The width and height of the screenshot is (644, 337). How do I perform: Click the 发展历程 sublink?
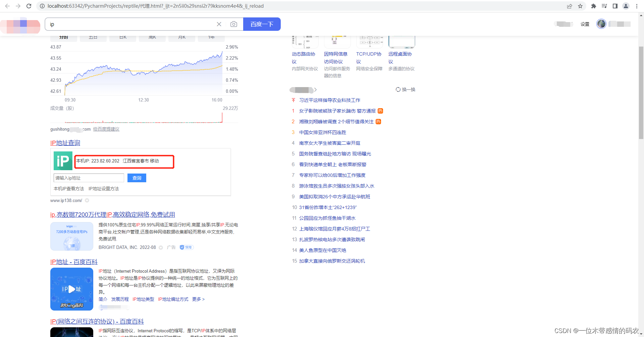click(x=120, y=299)
